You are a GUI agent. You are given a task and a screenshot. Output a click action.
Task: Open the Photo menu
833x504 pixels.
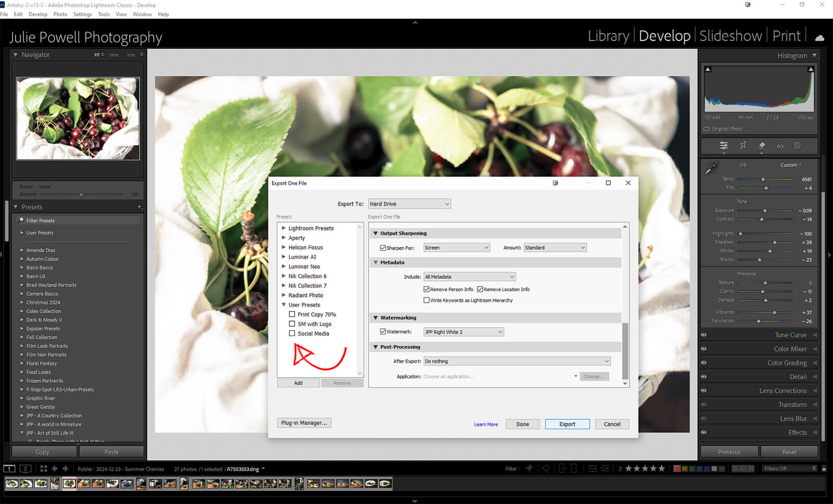(60, 14)
